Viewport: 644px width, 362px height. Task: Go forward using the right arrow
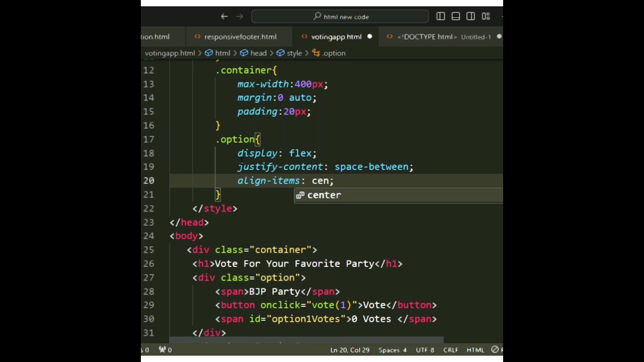point(239,17)
